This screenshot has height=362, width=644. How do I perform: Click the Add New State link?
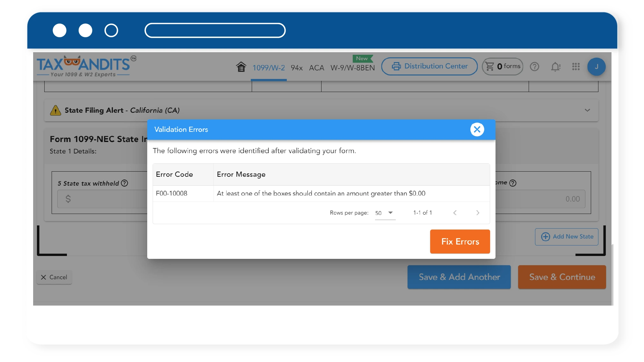[x=567, y=236]
